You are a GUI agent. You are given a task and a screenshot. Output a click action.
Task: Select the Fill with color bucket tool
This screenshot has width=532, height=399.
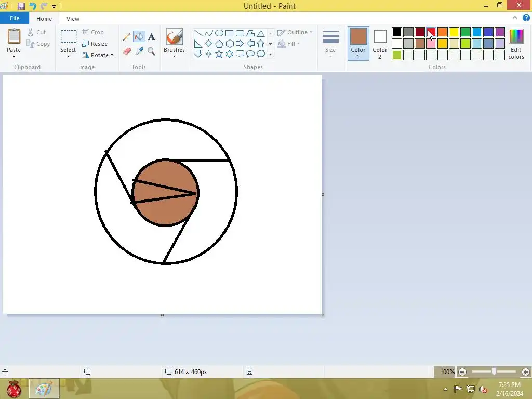[x=139, y=37]
